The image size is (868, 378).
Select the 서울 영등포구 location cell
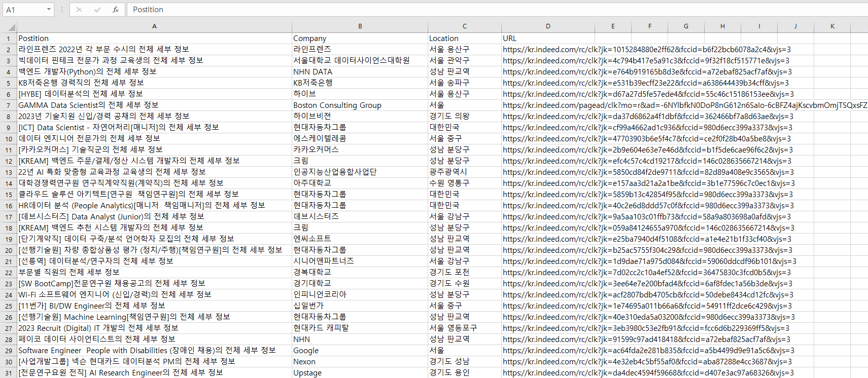464,328
